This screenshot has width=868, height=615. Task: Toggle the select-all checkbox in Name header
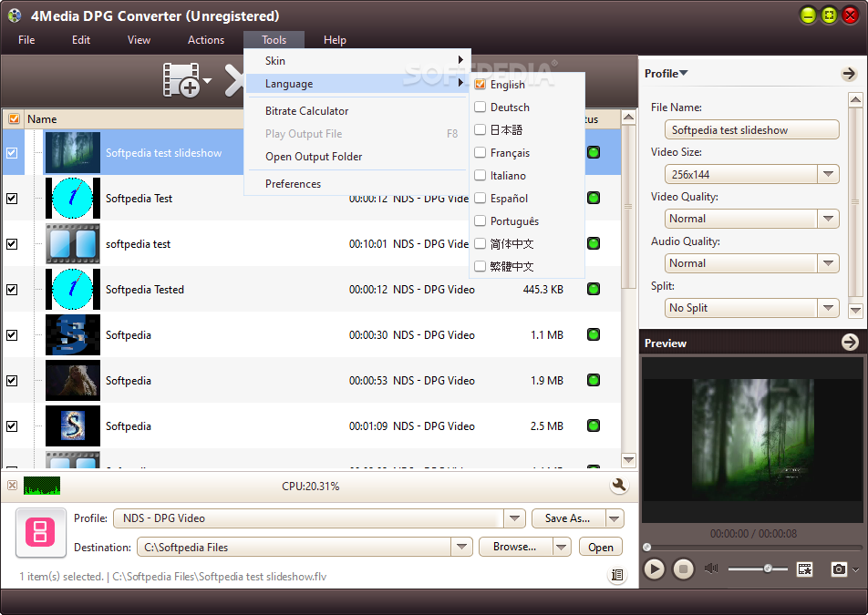(14, 119)
